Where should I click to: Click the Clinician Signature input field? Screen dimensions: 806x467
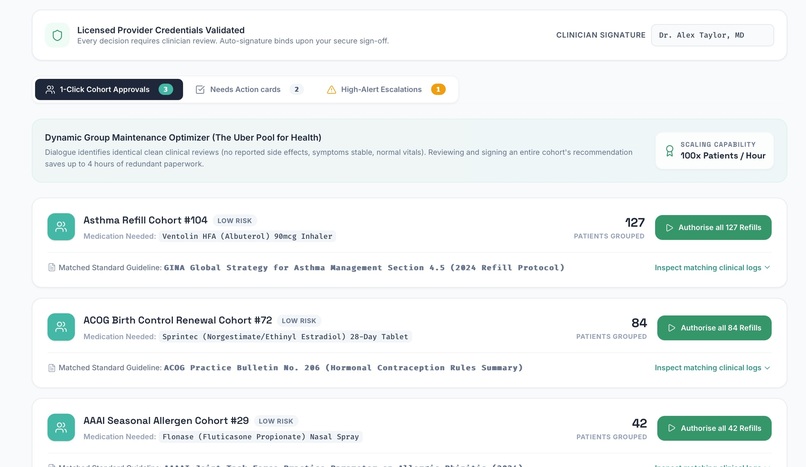coord(712,35)
